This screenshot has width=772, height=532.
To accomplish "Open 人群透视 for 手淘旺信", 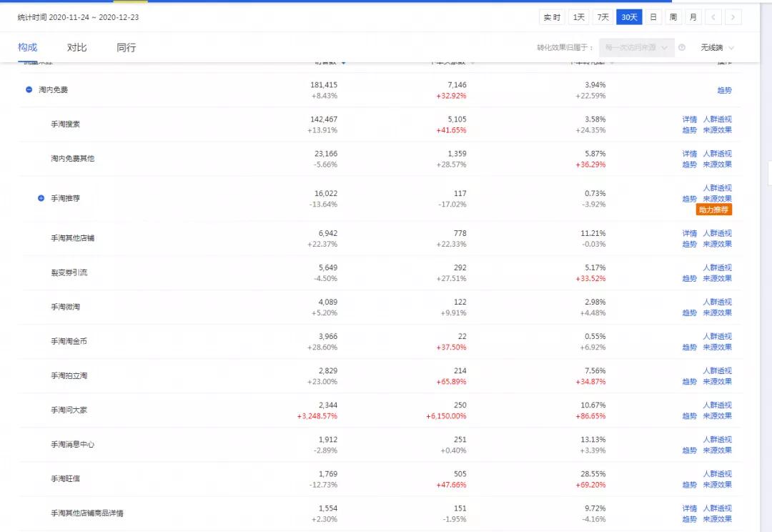I will 717,474.
